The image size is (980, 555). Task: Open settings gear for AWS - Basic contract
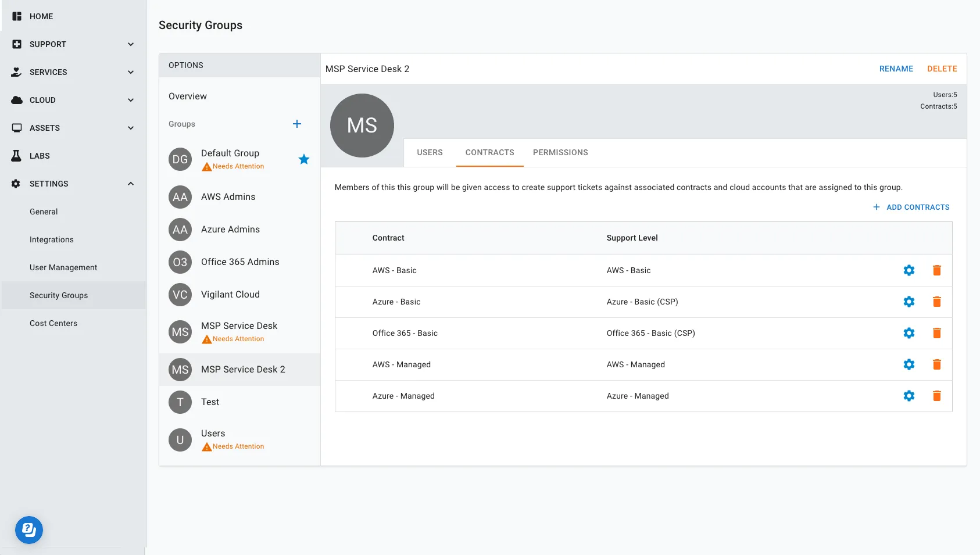click(909, 270)
